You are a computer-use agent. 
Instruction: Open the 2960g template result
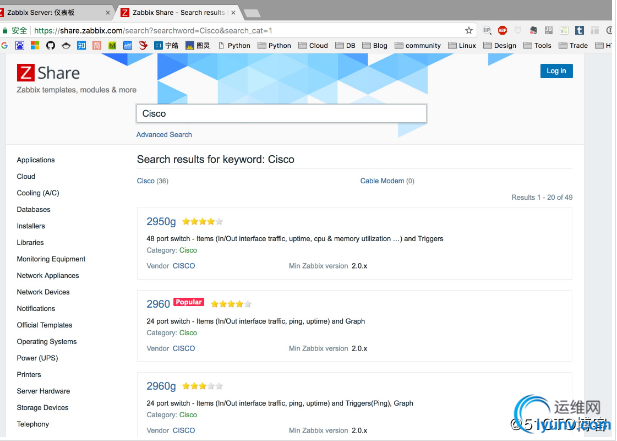161,386
